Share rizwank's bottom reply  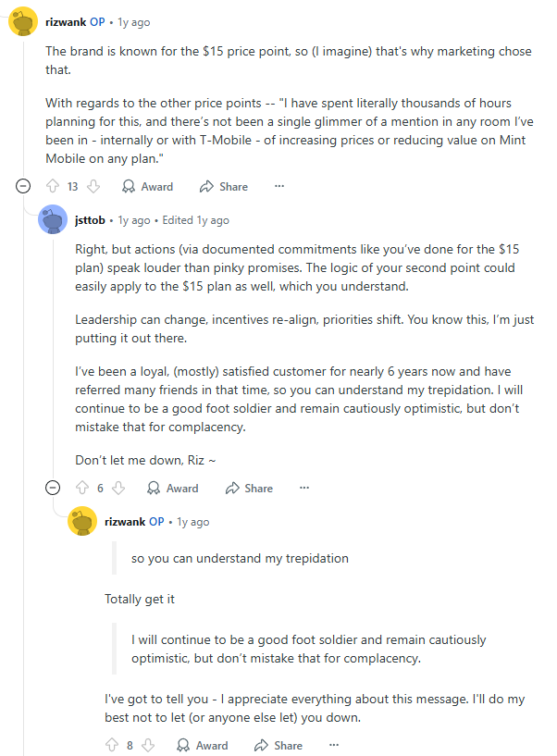tap(278, 745)
